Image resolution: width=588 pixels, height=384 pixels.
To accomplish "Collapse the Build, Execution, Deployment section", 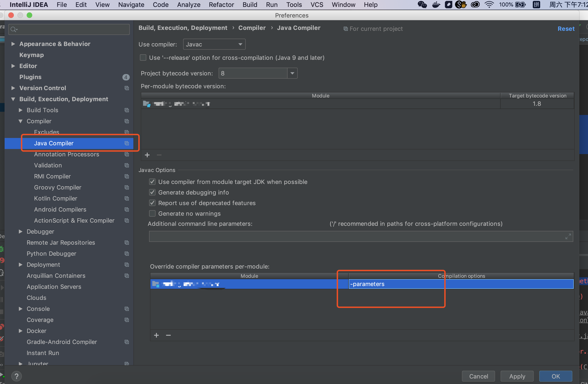I will pos(13,99).
